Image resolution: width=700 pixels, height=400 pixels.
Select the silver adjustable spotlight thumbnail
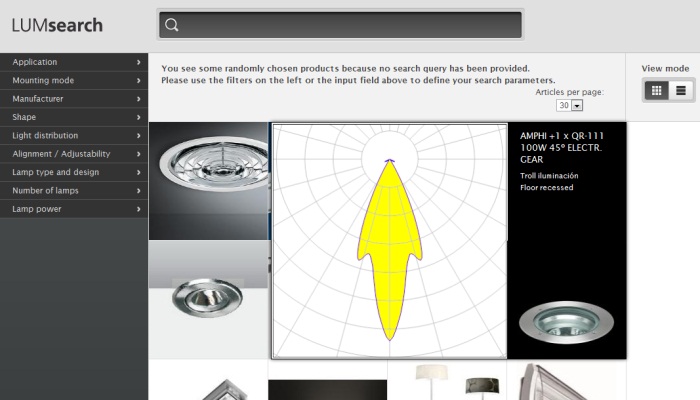208,300
